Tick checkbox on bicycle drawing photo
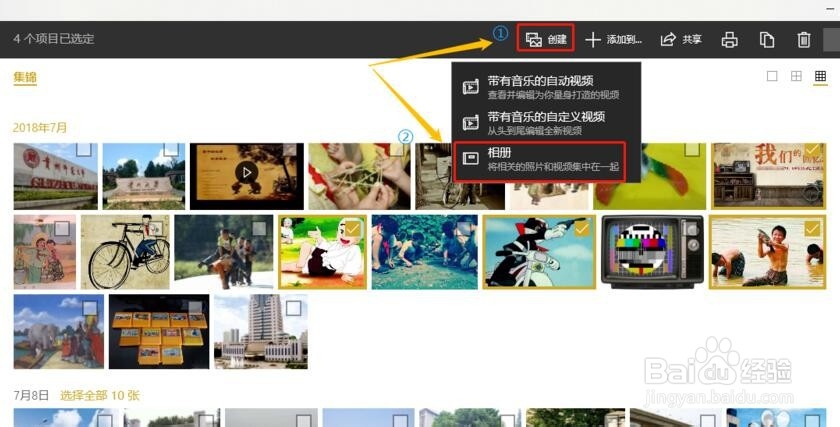The image size is (840, 427). pyautogui.click(x=156, y=229)
